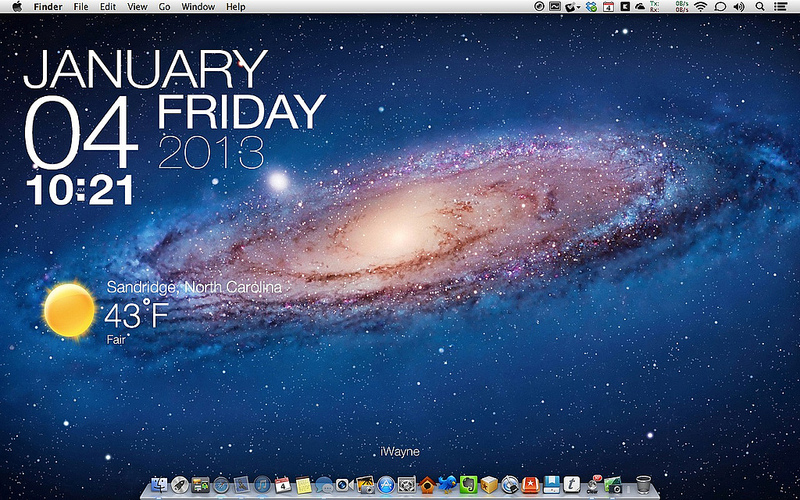Open the View menu
This screenshot has width=800, height=500.
(x=137, y=7)
